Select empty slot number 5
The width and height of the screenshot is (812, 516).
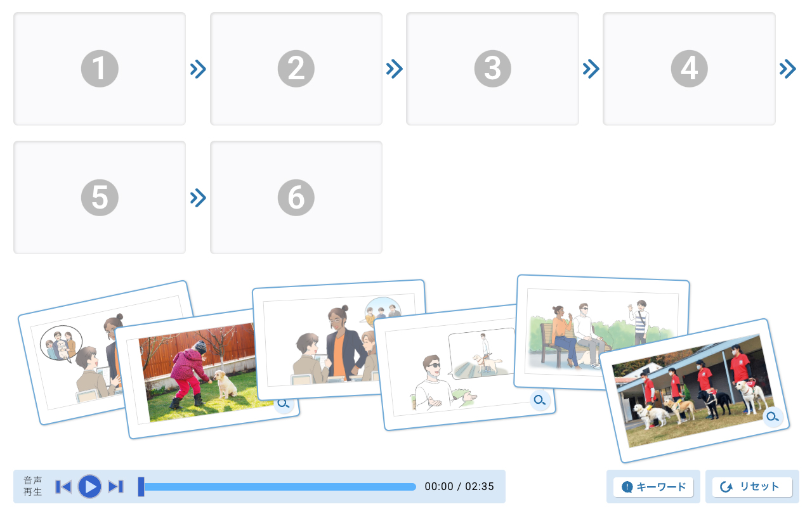[x=100, y=198]
